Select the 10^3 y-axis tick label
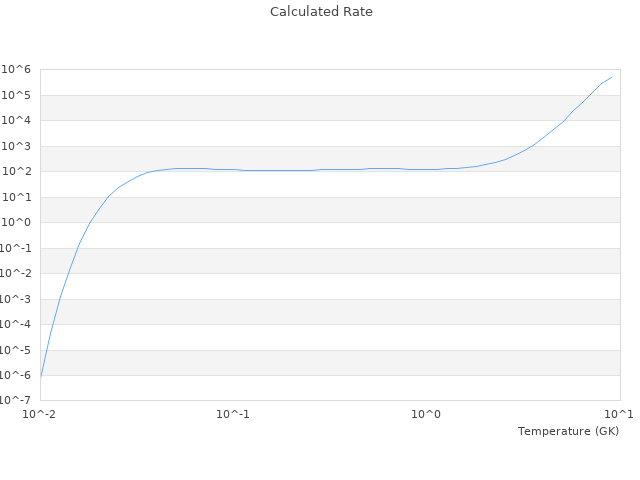Screen dimensions: 640x480 pos(17,146)
